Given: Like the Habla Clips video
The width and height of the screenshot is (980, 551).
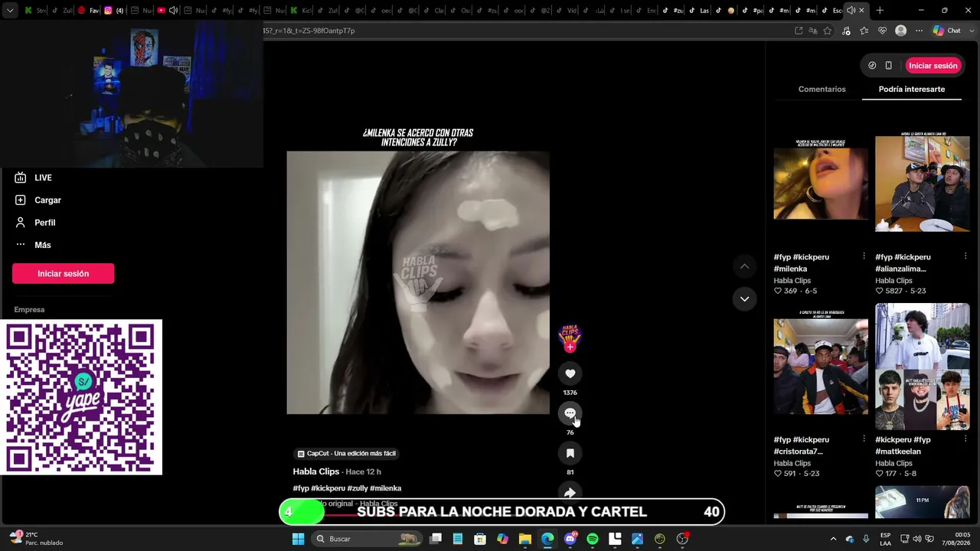Looking at the screenshot, I should click(570, 373).
